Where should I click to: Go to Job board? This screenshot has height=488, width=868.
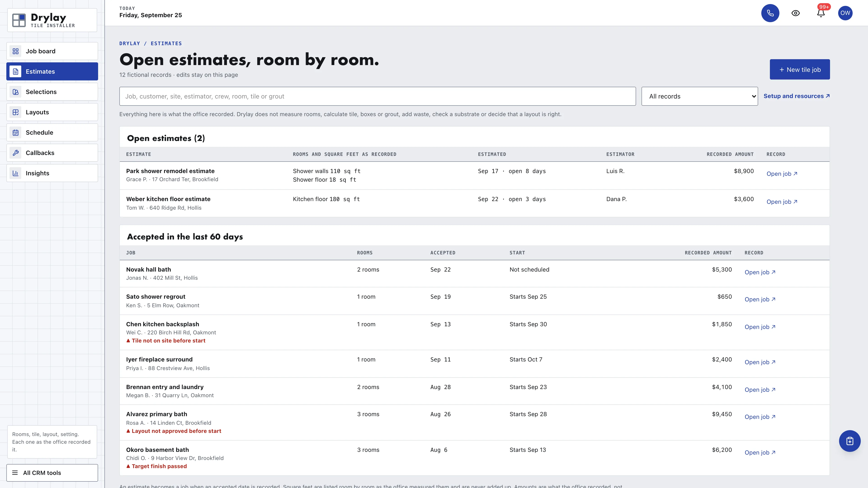[52, 51]
